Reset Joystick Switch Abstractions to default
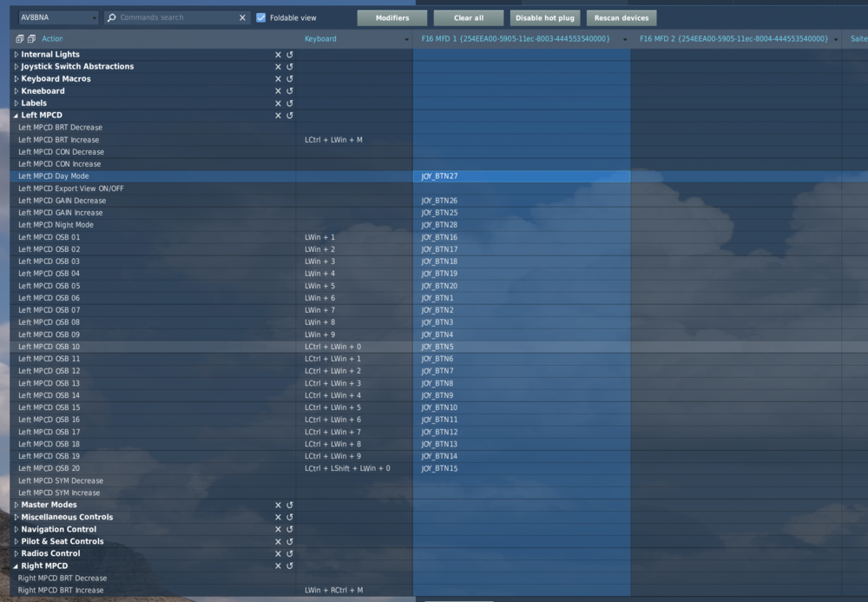Image resolution: width=868 pixels, height=602 pixels. coord(290,67)
